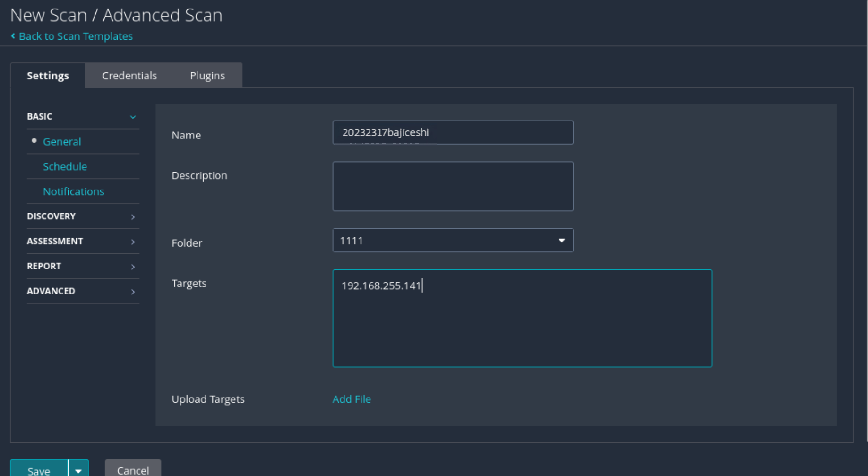The image size is (868, 476).
Task: Click the back arrow beside Scan Templates
Action: coord(13,36)
